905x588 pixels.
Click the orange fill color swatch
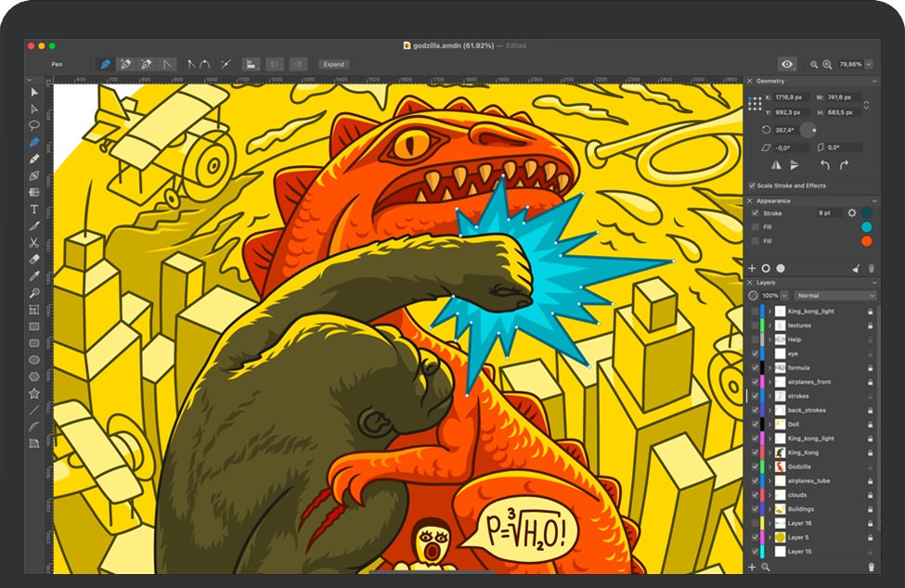coord(867,241)
